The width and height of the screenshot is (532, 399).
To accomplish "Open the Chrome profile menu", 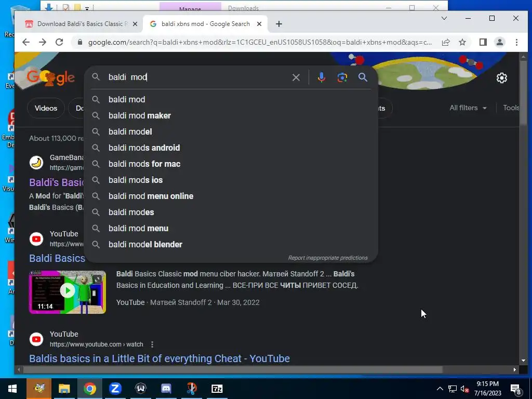I will pos(500,42).
